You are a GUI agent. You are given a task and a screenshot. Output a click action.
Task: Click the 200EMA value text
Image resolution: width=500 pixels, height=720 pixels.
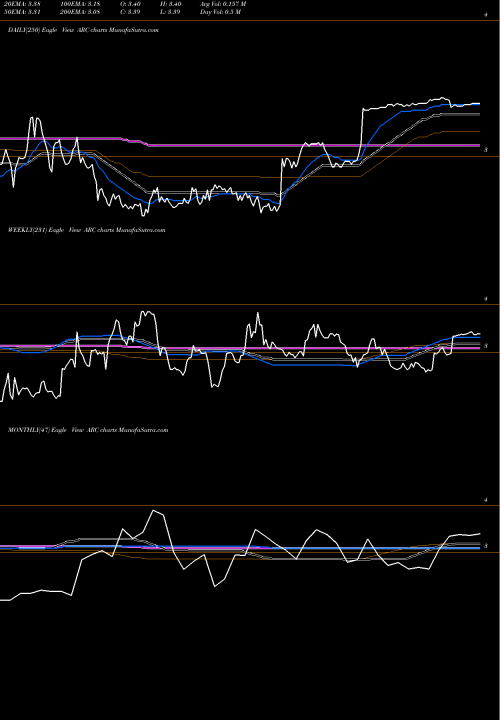(80, 12)
